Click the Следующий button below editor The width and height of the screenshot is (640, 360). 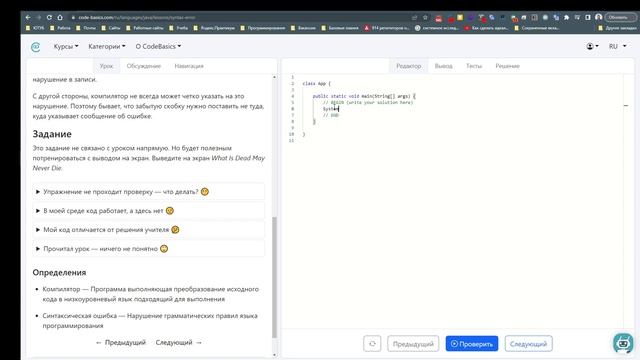pos(529,344)
